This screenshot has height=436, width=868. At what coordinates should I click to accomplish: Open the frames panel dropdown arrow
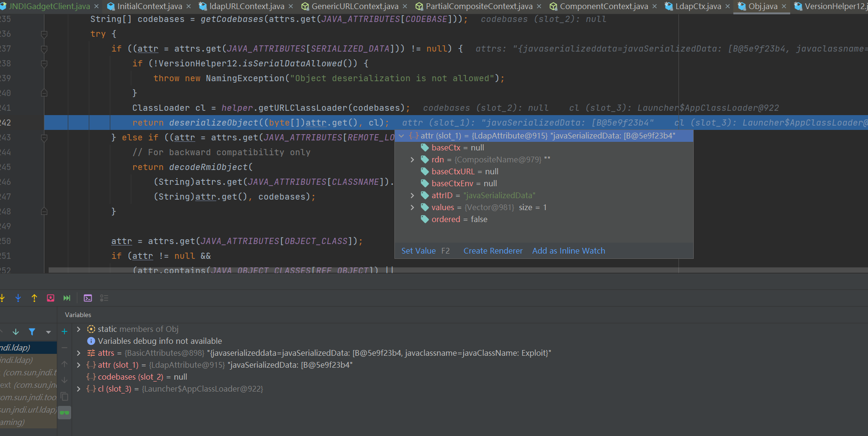pyautogui.click(x=48, y=331)
